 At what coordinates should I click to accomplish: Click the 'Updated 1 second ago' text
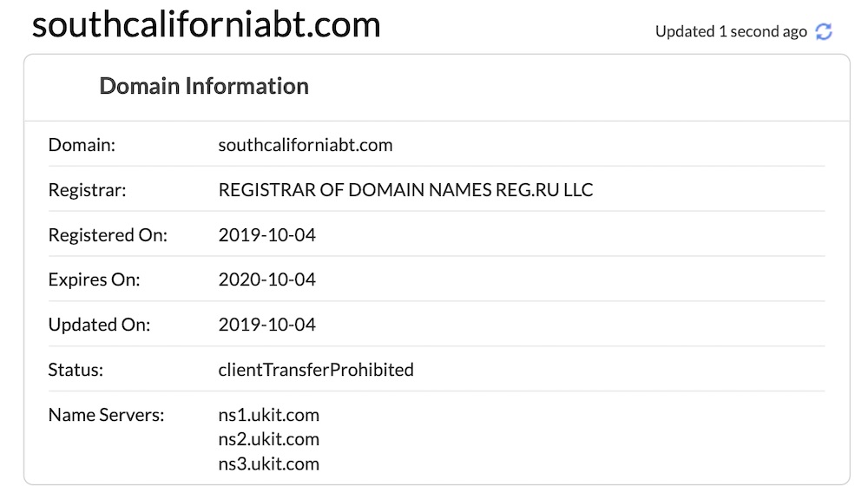(731, 31)
